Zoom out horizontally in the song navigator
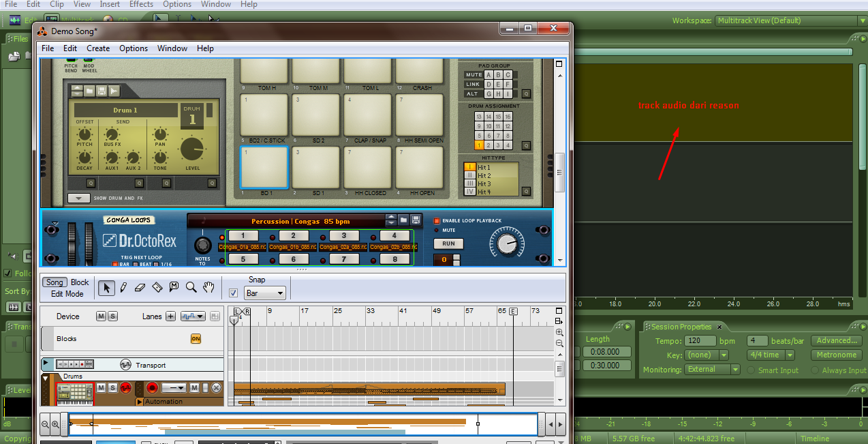 pos(45,424)
